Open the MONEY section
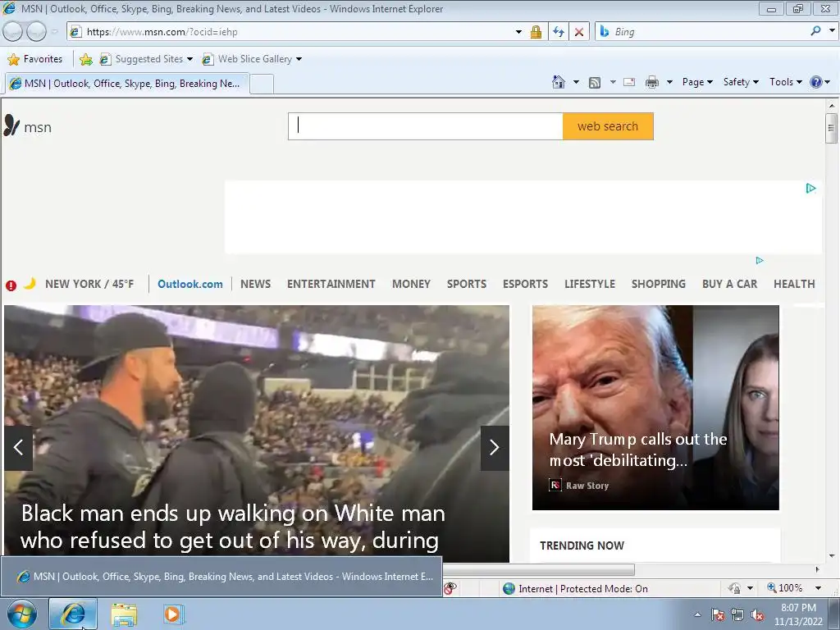Screen dimensions: 840x630 click(x=411, y=284)
